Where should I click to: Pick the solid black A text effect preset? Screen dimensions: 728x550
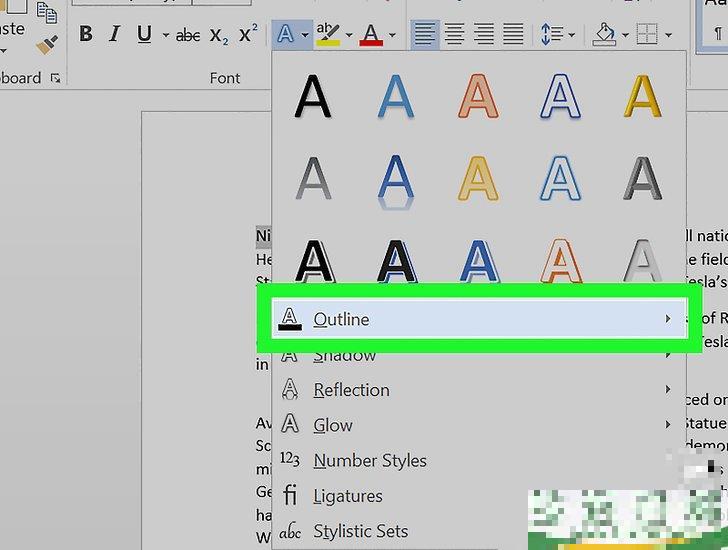313,97
